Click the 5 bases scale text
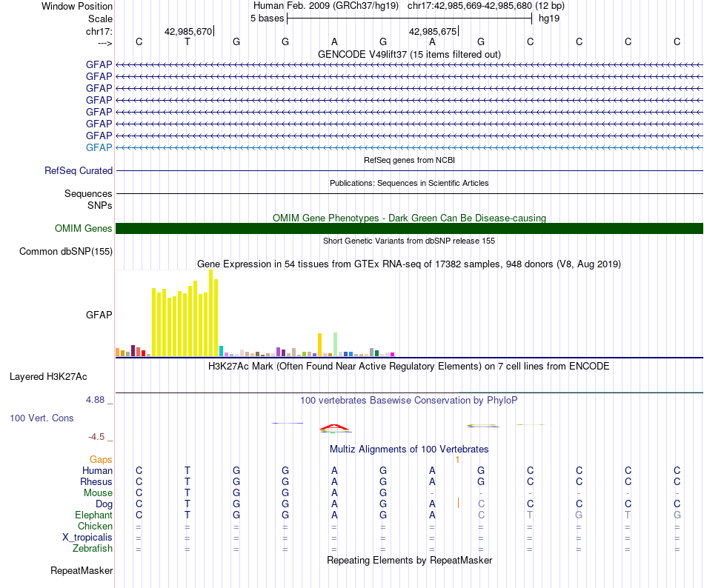 267,19
